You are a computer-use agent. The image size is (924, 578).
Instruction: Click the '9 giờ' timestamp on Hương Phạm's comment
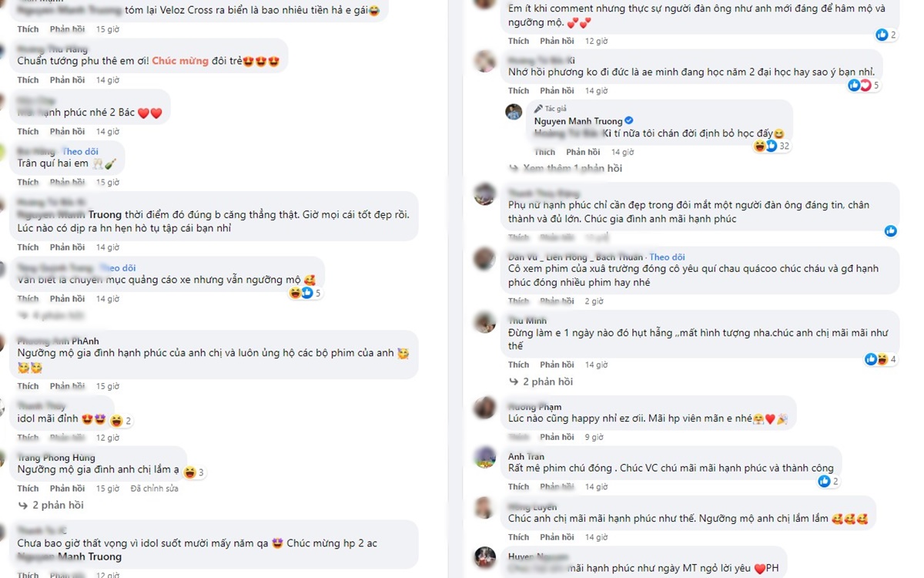[595, 437]
